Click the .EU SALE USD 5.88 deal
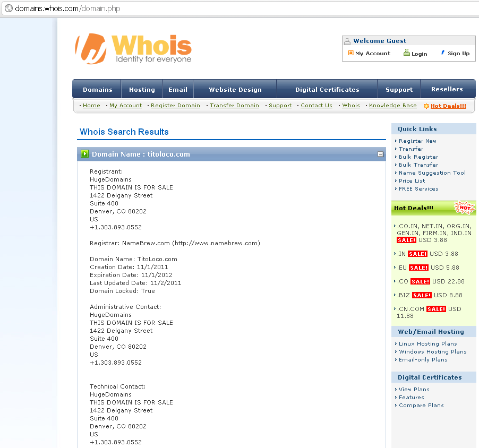The width and height of the screenshot is (479, 448). tap(428, 268)
